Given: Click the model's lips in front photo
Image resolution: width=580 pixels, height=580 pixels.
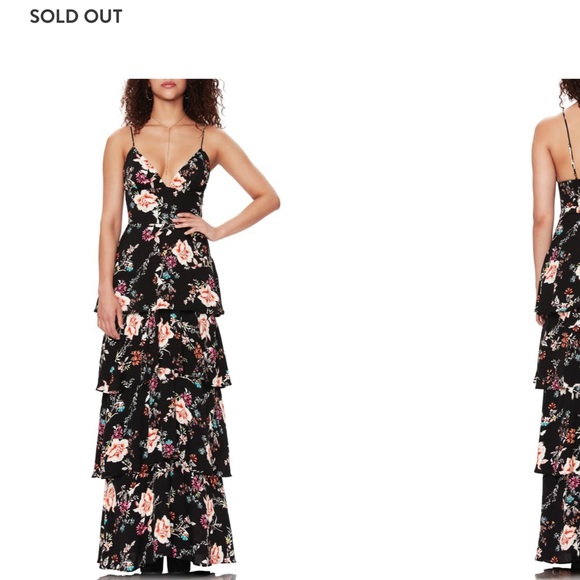Looking at the screenshot, I should (169, 84).
